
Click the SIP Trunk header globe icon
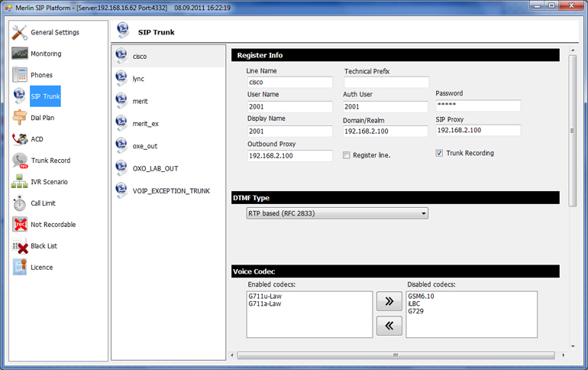[123, 31]
